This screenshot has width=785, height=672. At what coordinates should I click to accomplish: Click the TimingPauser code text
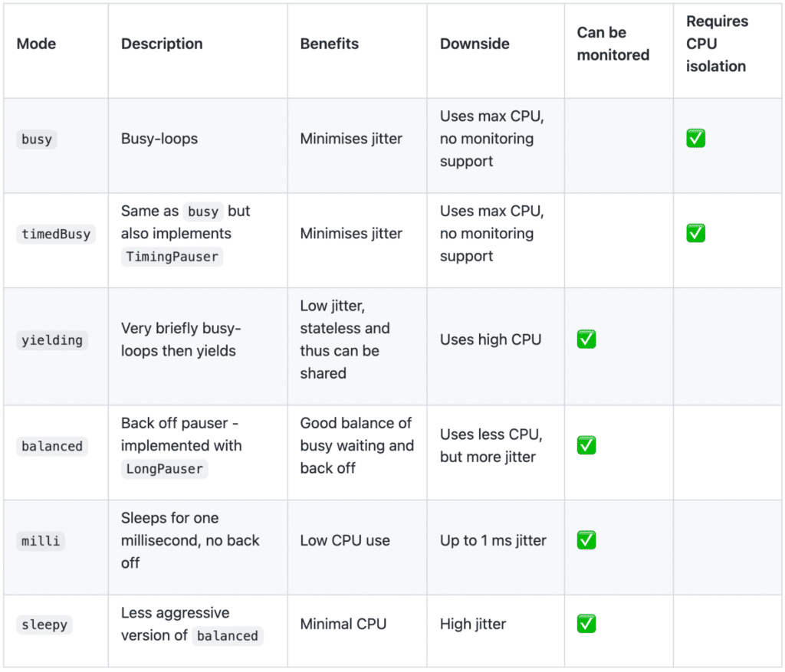coord(172,257)
